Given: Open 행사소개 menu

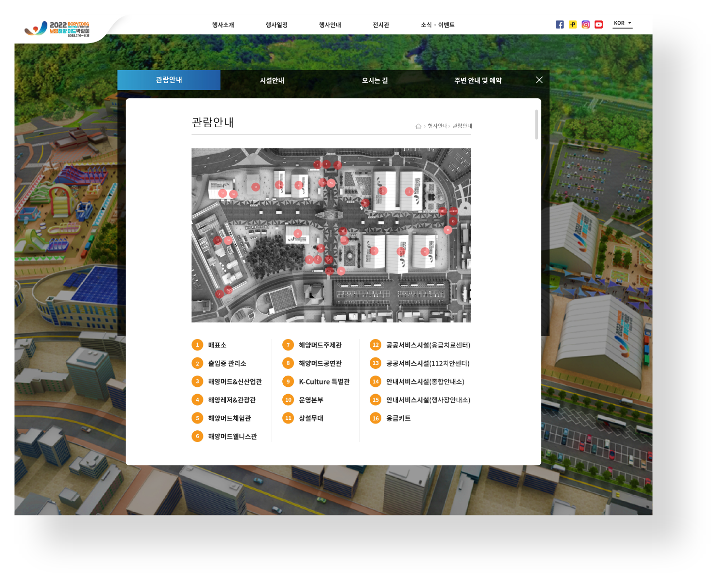Looking at the screenshot, I should 223,25.
